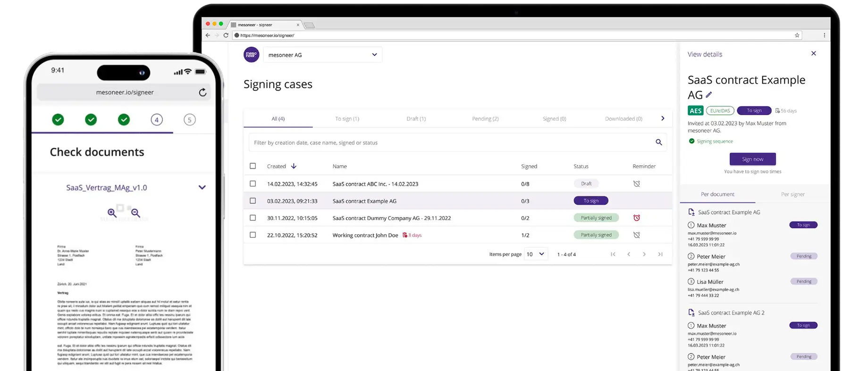868x371 pixels.
Task: Edit case name with pencil icon
Action: click(x=709, y=95)
